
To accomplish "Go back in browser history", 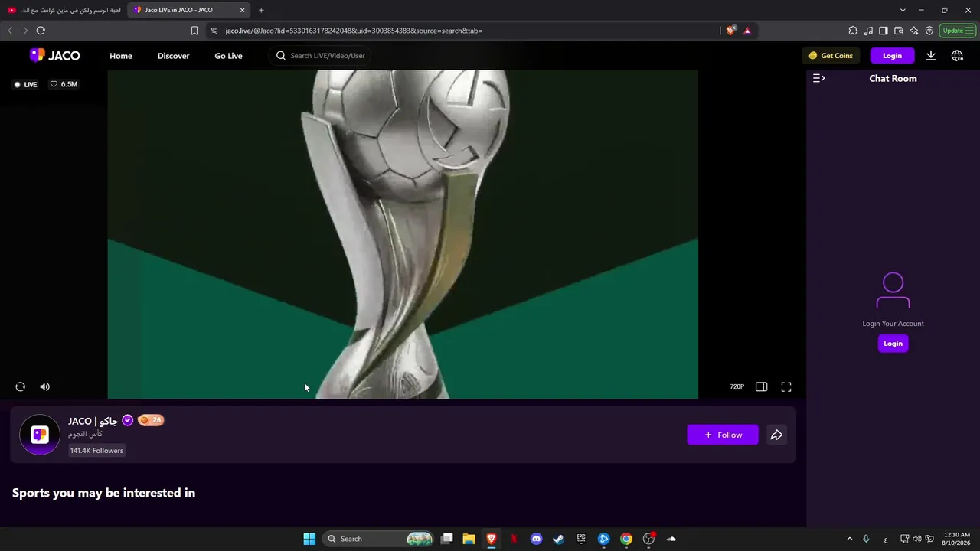I will coord(10,31).
